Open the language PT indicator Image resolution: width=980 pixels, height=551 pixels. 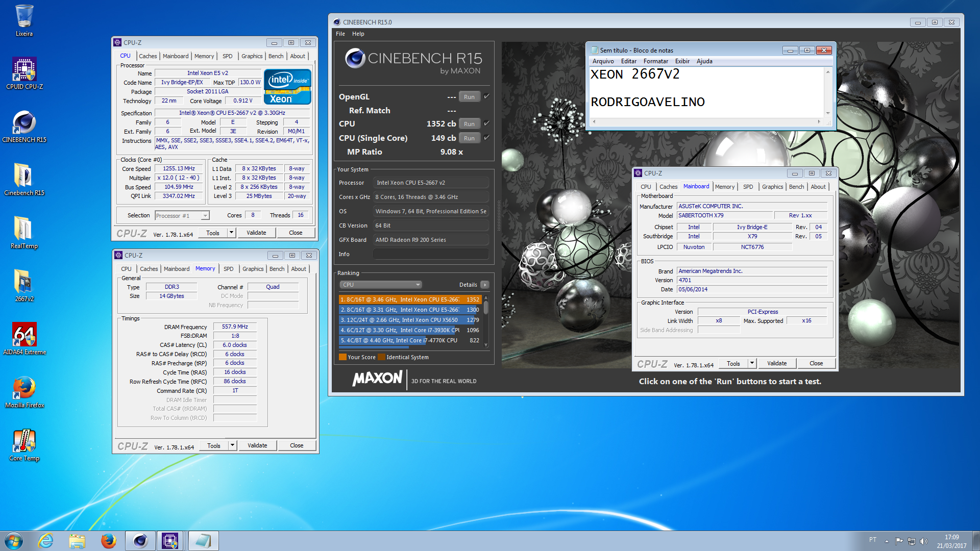pos(873,540)
